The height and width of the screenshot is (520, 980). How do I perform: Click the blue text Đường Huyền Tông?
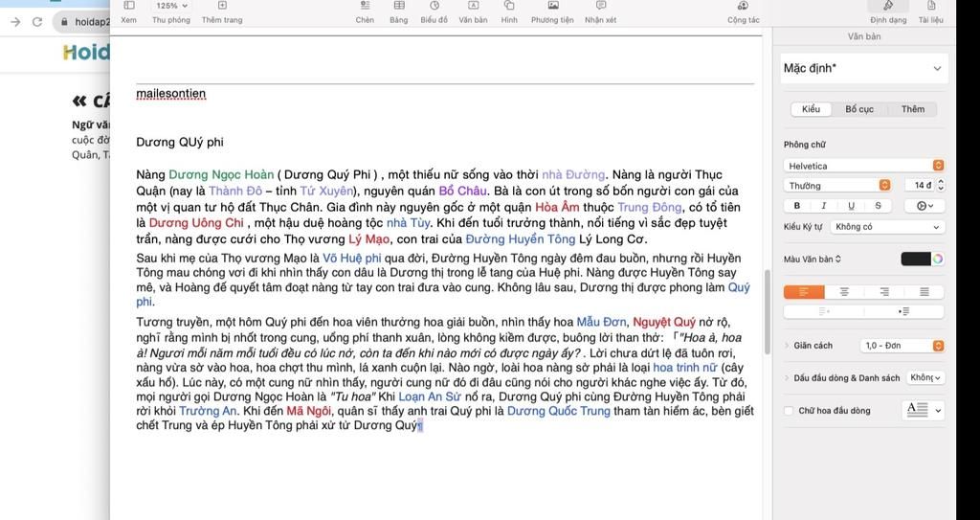click(x=520, y=239)
